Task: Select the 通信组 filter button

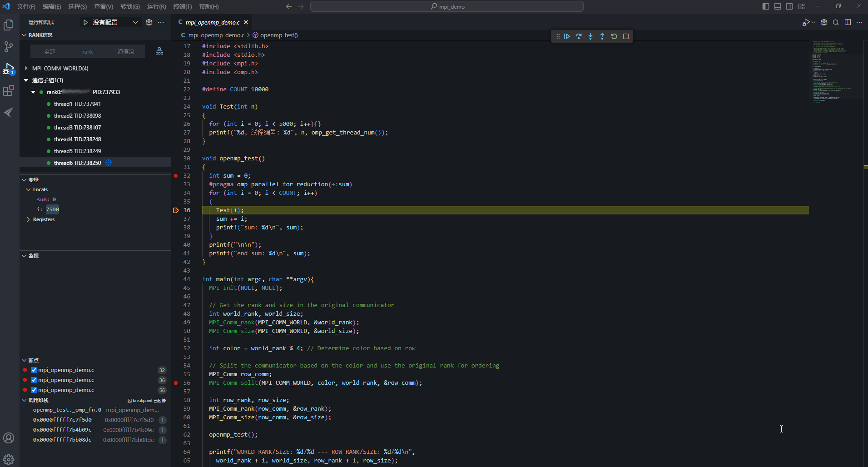Action: (x=126, y=52)
